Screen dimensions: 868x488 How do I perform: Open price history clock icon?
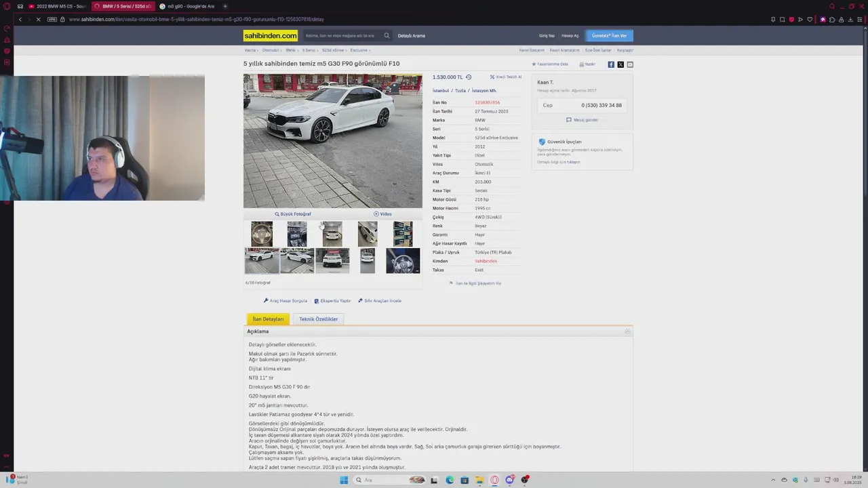pos(468,77)
